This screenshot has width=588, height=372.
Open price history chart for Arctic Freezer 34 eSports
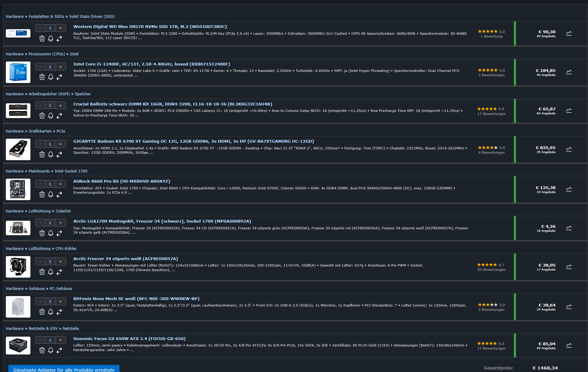coord(569,267)
